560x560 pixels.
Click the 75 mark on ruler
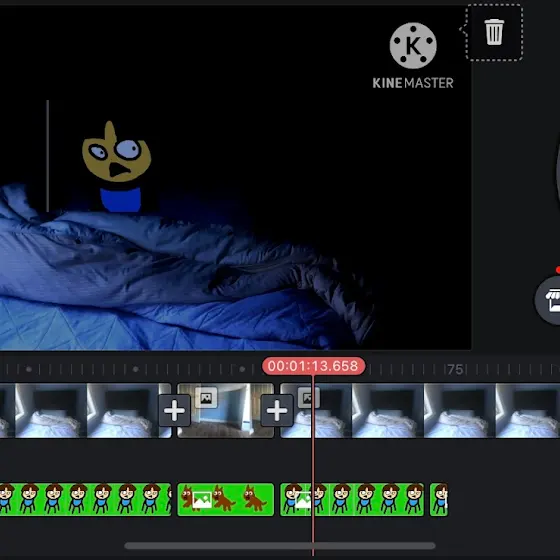(455, 369)
